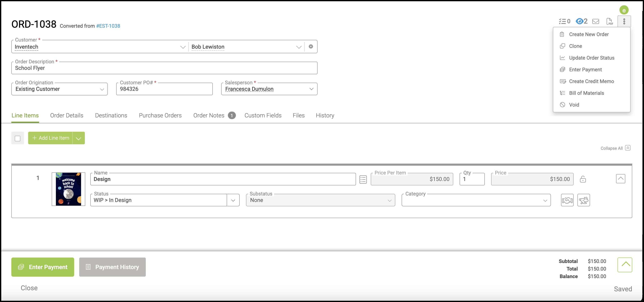The width and height of the screenshot is (644, 302).
Task: Collapse the line item 1 chevron
Action: tap(620, 179)
